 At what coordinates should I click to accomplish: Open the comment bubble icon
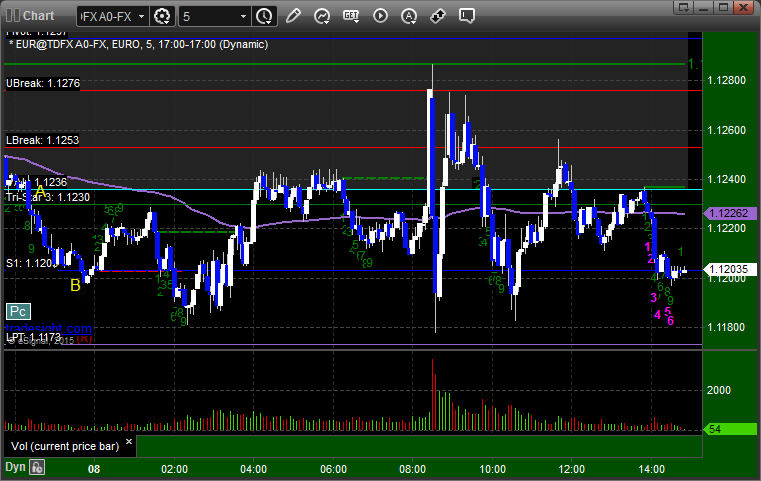pyautogui.click(x=467, y=16)
